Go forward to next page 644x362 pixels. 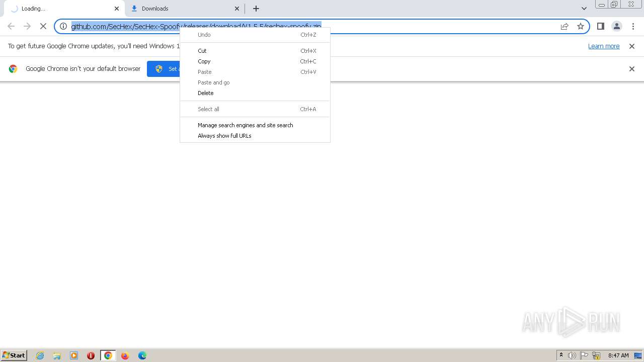[x=27, y=26]
